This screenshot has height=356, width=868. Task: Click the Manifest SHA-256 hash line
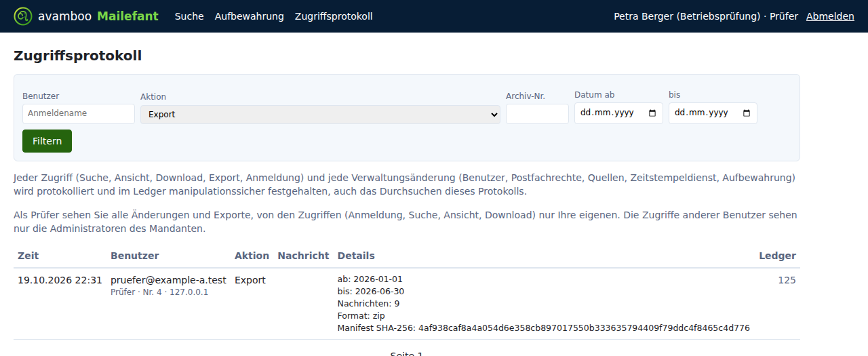[544, 328]
